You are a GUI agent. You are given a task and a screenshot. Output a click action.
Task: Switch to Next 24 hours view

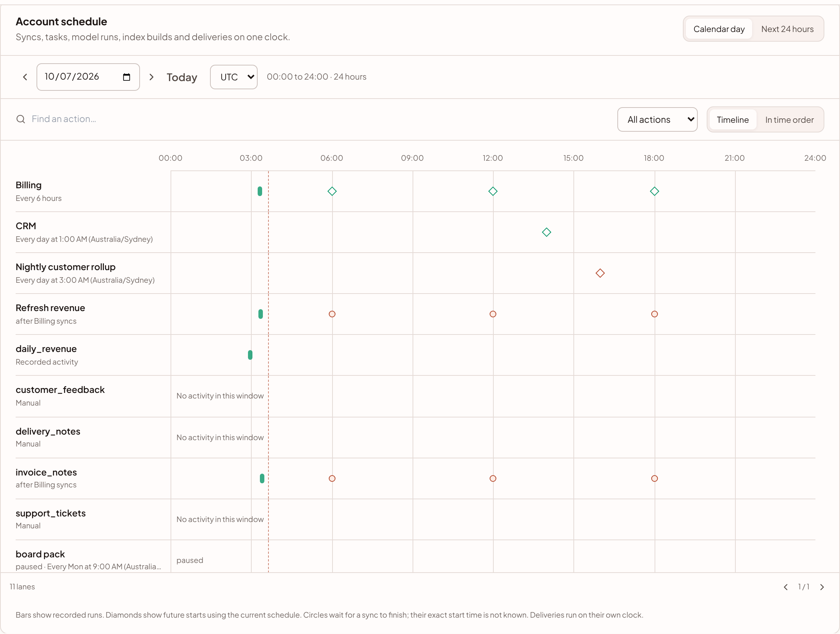pyautogui.click(x=787, y=29)
